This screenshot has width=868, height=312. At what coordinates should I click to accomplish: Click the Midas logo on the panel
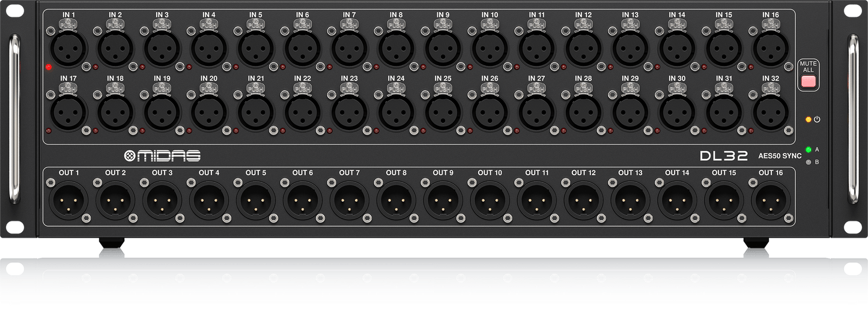coord(162,157)
